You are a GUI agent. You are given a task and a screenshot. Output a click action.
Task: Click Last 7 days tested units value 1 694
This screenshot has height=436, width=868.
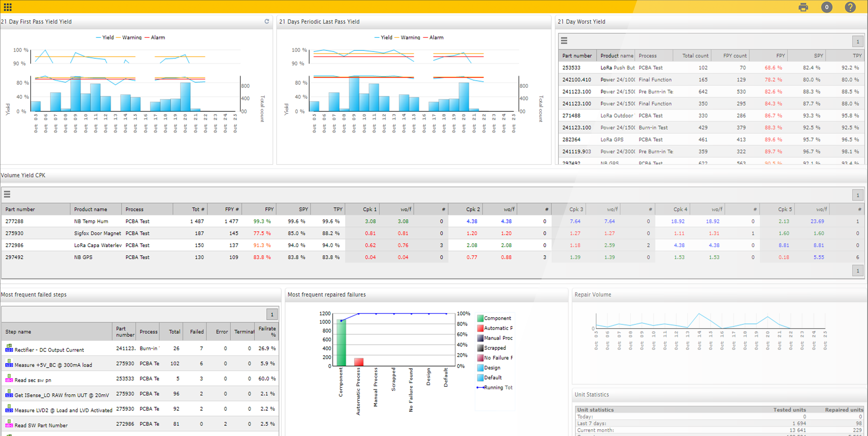pos(799,423)
